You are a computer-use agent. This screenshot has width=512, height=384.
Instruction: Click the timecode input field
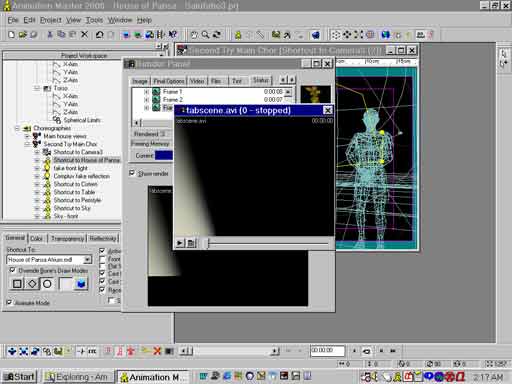pyautogui.click(x=327, y=351)
